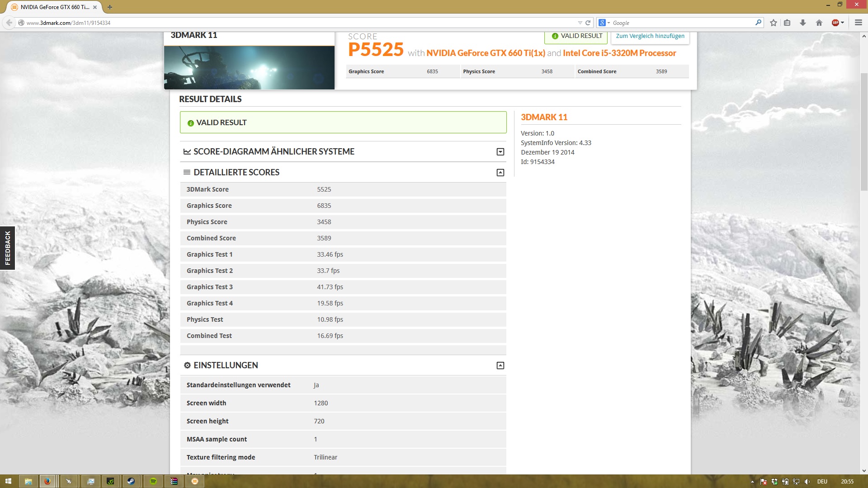Open the Firefox hamburger menu
868x488 pixels.
point(858,23)
